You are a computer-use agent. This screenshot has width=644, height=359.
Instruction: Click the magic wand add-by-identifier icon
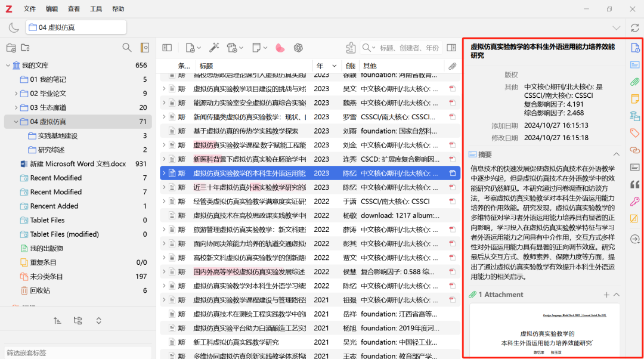(214, 48)
